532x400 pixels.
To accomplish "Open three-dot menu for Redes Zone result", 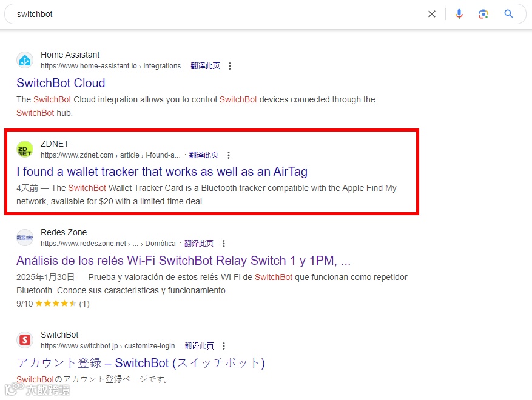I will pyautogui.click(x=224, y=244).
